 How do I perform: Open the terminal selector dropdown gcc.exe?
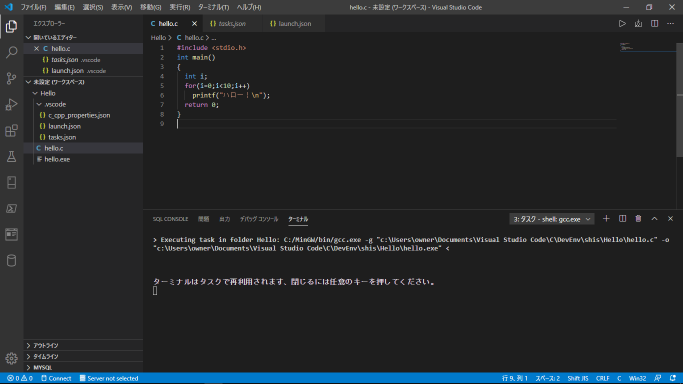tap(551, 219)
